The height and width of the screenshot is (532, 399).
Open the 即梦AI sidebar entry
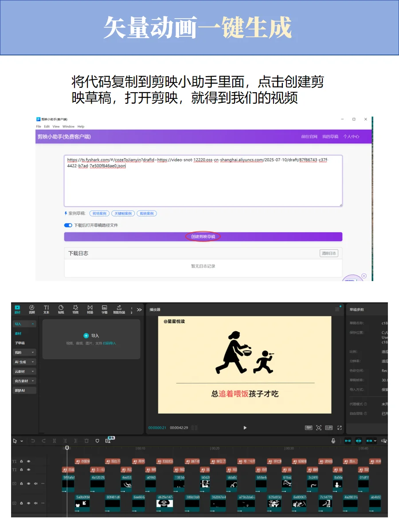click(24, 391)
